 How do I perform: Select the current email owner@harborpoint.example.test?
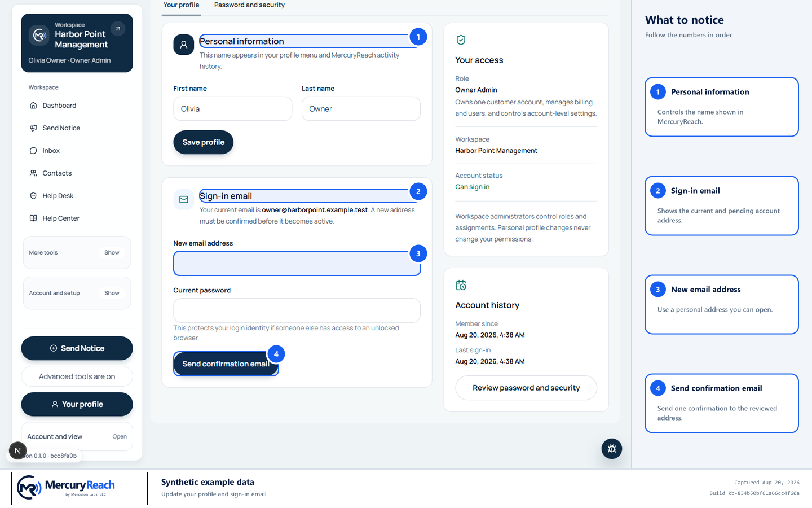[x=315, y=210]
